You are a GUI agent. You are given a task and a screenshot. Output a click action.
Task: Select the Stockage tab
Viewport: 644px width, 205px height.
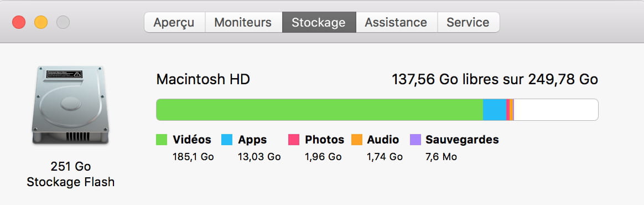[x=319, y=22]
